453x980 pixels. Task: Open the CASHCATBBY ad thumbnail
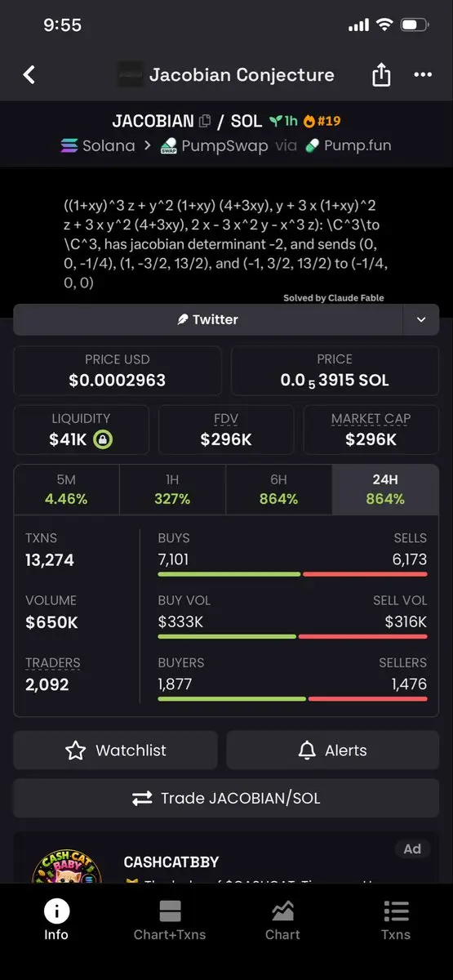pyautogui.click(x=67, y=866)
